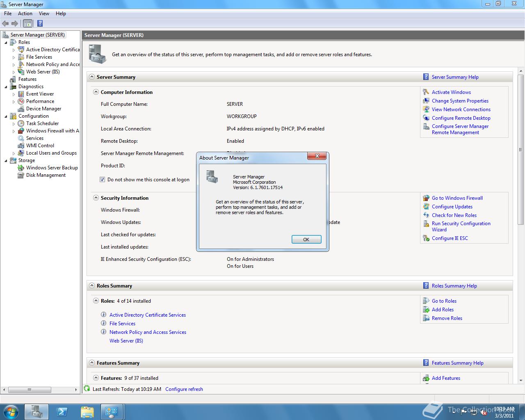This screenshot has height=420, width=525.
Task: Expand the Event Viewer tree node
Action: pos(14,94)
